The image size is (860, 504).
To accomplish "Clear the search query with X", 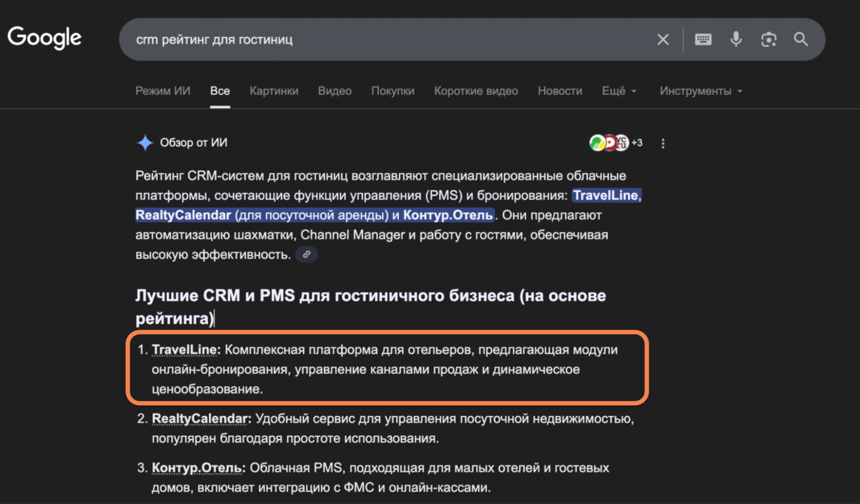I will tap(663, 40).
